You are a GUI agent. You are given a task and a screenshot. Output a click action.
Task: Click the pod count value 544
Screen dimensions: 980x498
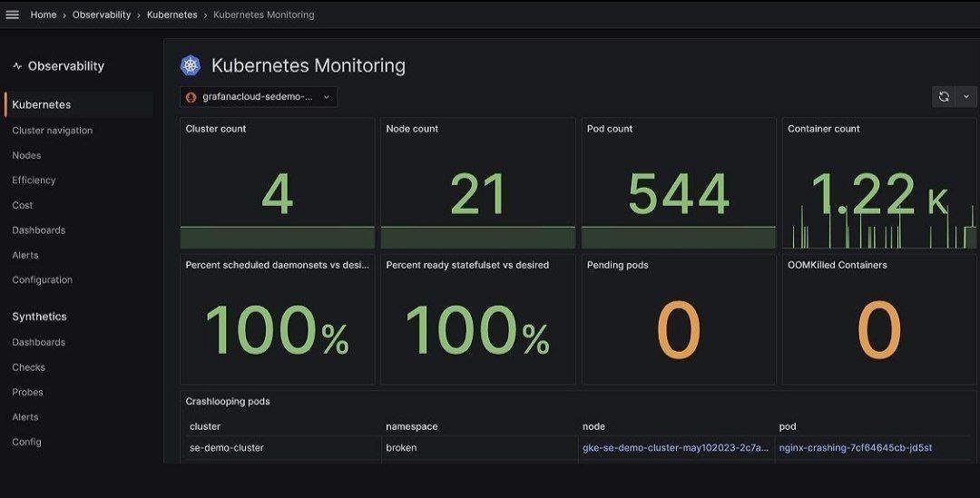[x=679, y=194]
